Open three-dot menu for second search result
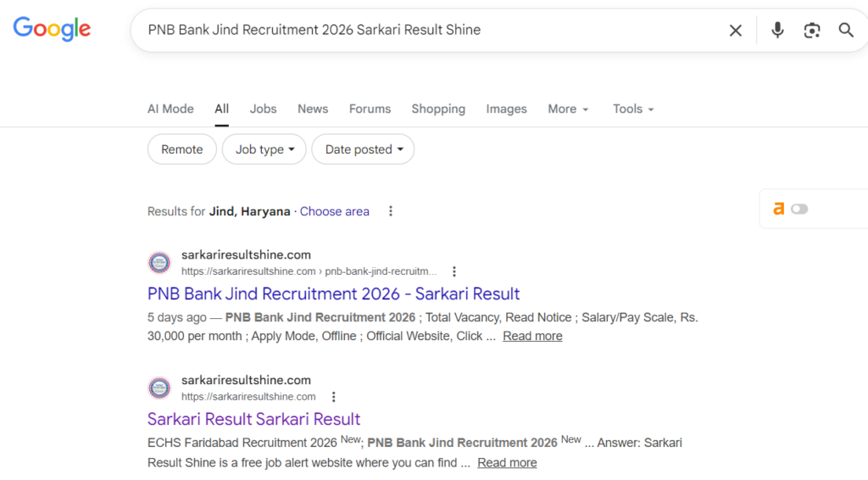This screenshot has width=868, height=480. pyautogui.click(x=334, y=397)
